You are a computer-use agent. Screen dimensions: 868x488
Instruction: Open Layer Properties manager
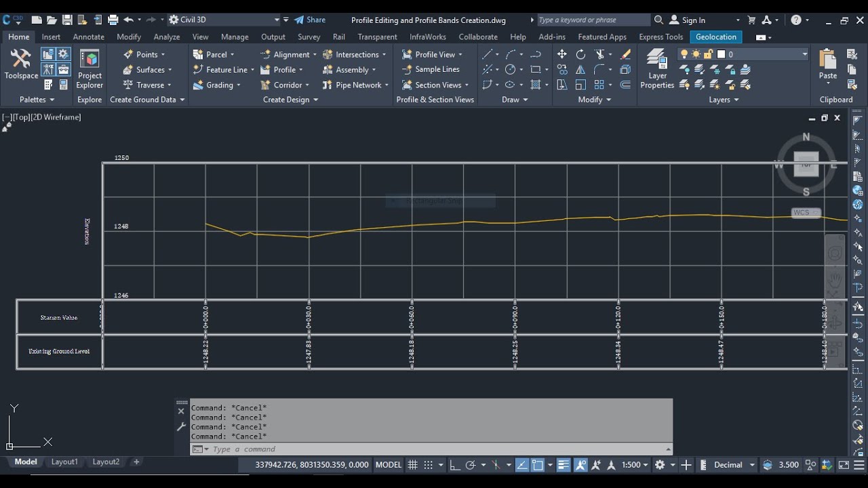(657, 69)
